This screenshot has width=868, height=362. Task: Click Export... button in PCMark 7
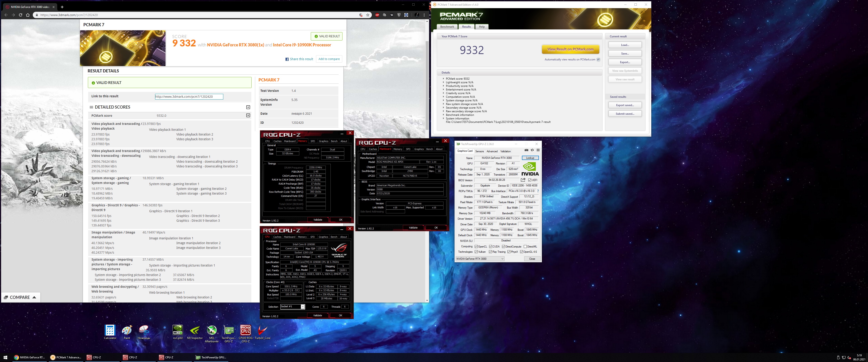[x=625, y=62]
